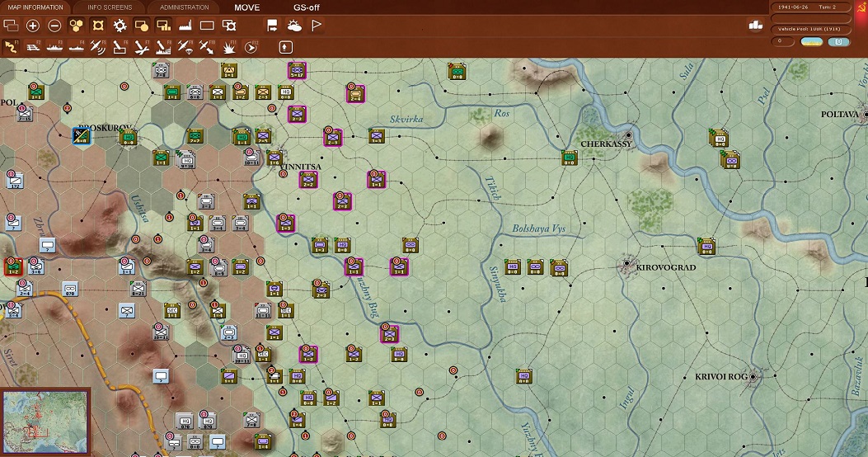Click the Poltava city label
This screenshot has width=868, height=457.
click(x=840, y=114)
